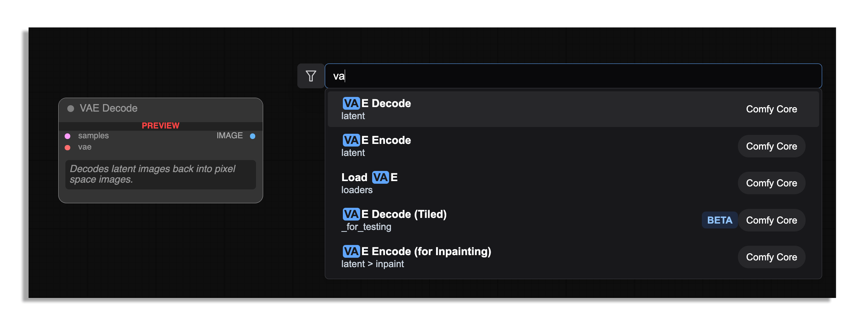Click Comfy Core tag on Inpainting row
This screenshot has height=325, width=868.
(771, 257)
